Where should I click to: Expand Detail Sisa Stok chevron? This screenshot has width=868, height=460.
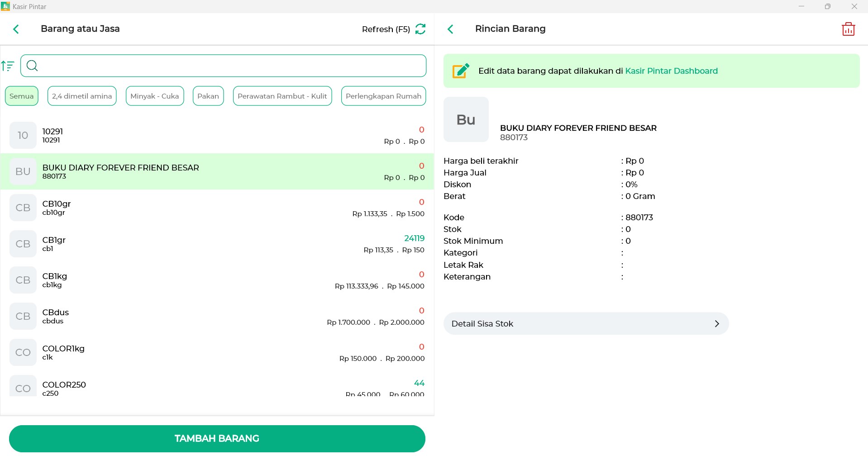(x=717, y=324)
